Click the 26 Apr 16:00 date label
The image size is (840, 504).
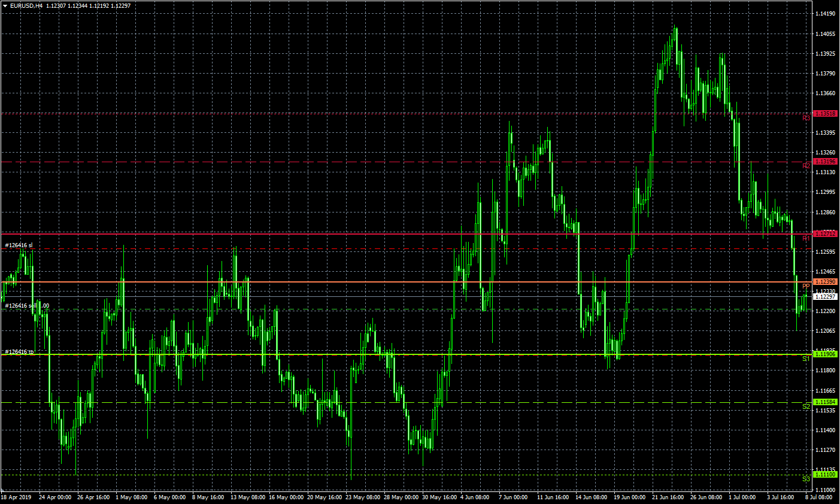[93, 497]
